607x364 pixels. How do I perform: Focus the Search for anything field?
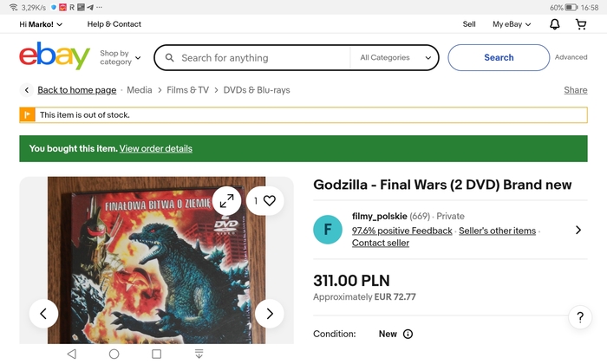pyautogui.click(x=258, y=58)
